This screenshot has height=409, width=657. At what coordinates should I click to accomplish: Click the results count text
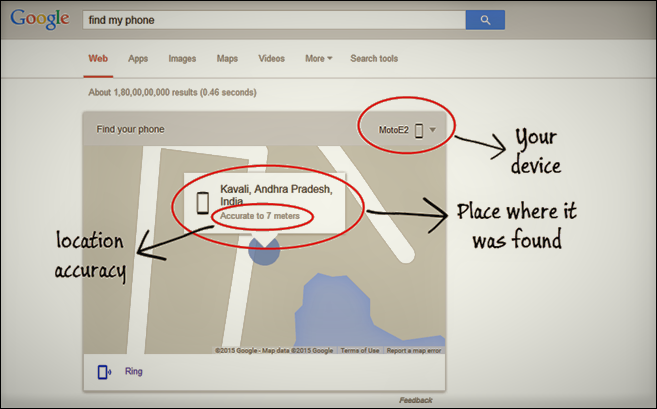[172, 92]
